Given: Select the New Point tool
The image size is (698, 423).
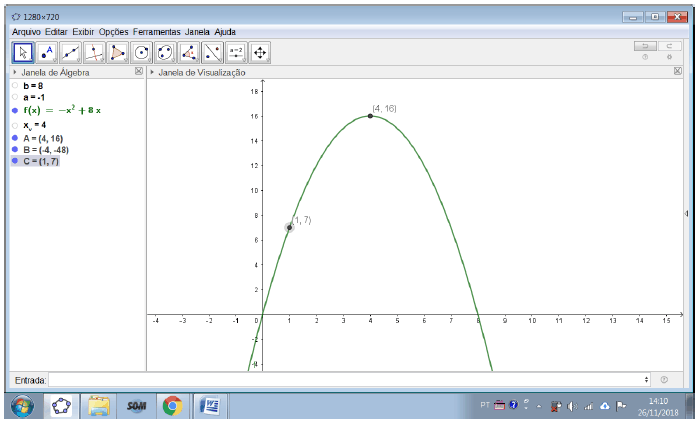Looking at the screenshot, I should tap(47, 52).
